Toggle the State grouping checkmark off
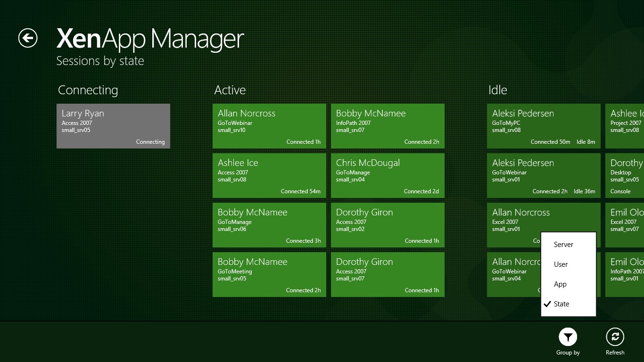This screenshot has width=644, height=362. point(562,304)
